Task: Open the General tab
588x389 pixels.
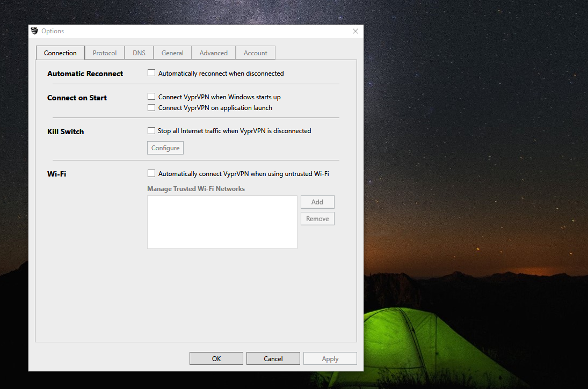Action: (x=172, y=53)
